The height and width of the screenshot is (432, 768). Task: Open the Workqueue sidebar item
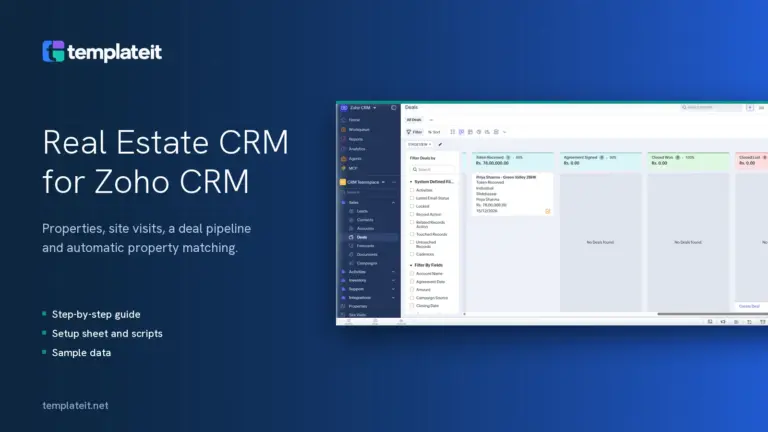(359, 129)
